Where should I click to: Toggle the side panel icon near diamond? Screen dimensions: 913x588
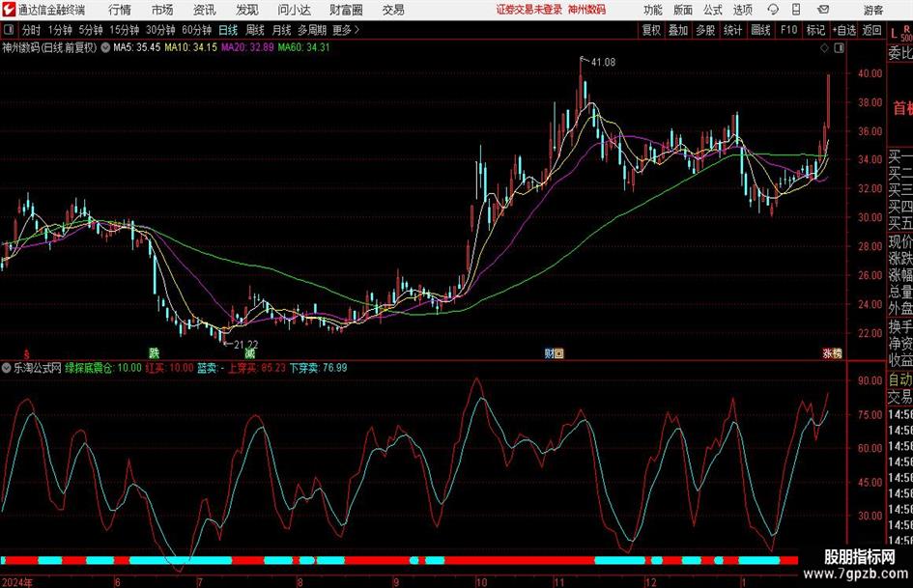pos(839,48)
